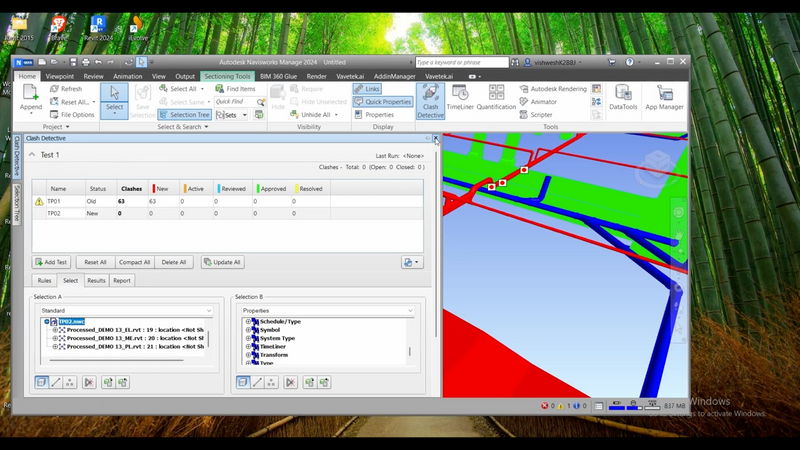Click line geometry button under Selection A

(56, 382)
